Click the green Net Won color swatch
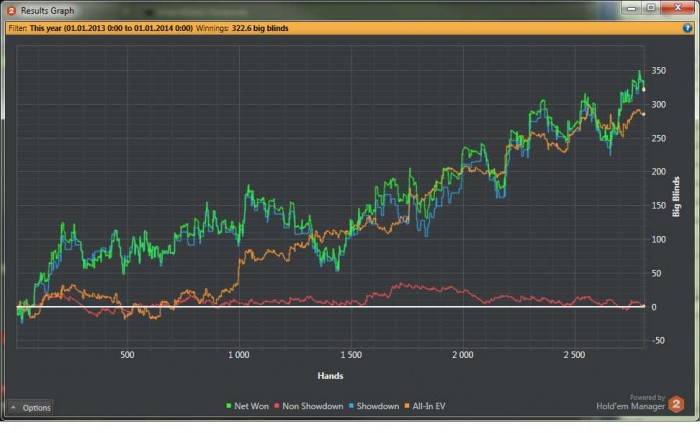The image size is (700, 433). point(229,406)
